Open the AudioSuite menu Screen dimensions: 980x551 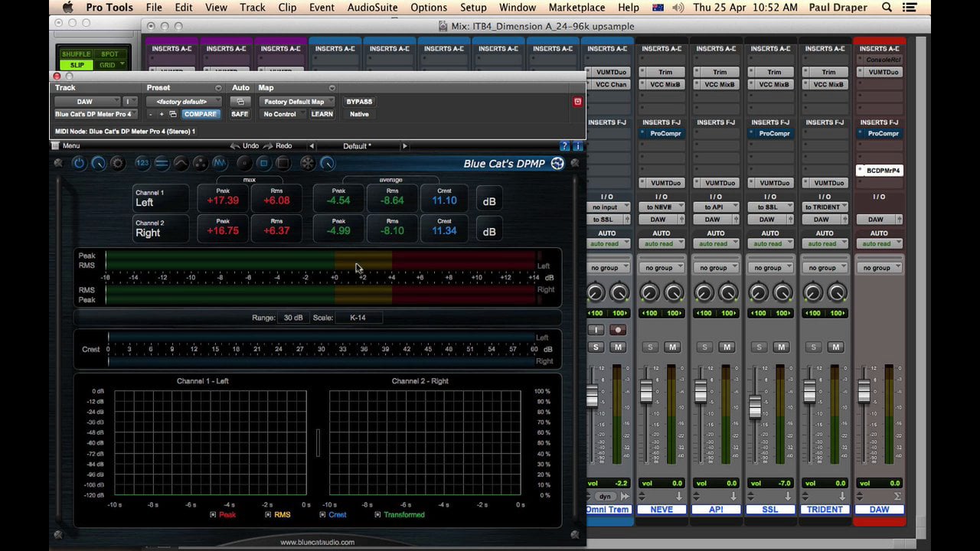pyautogui.click(x=372, y=8)
